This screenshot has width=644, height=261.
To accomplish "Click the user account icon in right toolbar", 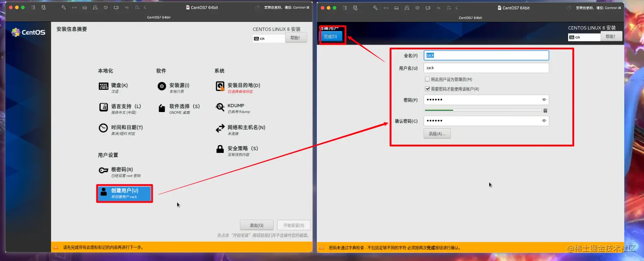I will tap(406, 8).
